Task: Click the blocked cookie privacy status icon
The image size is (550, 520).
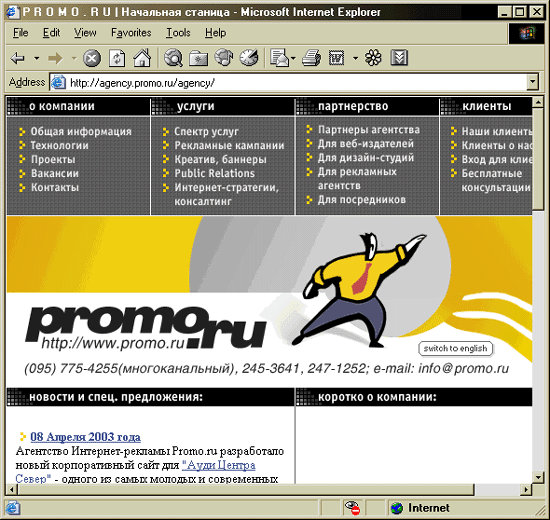Action: (353, 508)
